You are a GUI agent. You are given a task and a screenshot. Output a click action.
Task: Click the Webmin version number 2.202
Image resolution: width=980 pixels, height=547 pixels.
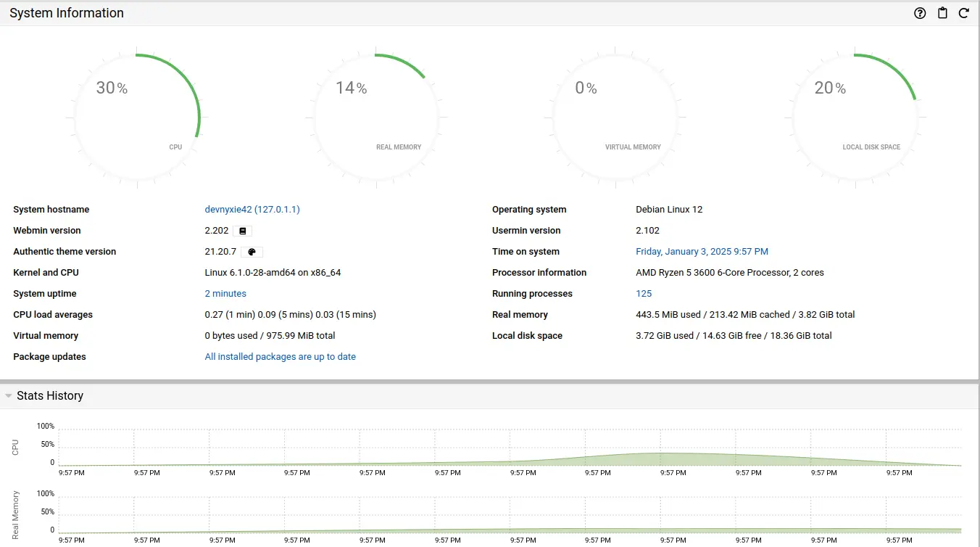point(217,231)
